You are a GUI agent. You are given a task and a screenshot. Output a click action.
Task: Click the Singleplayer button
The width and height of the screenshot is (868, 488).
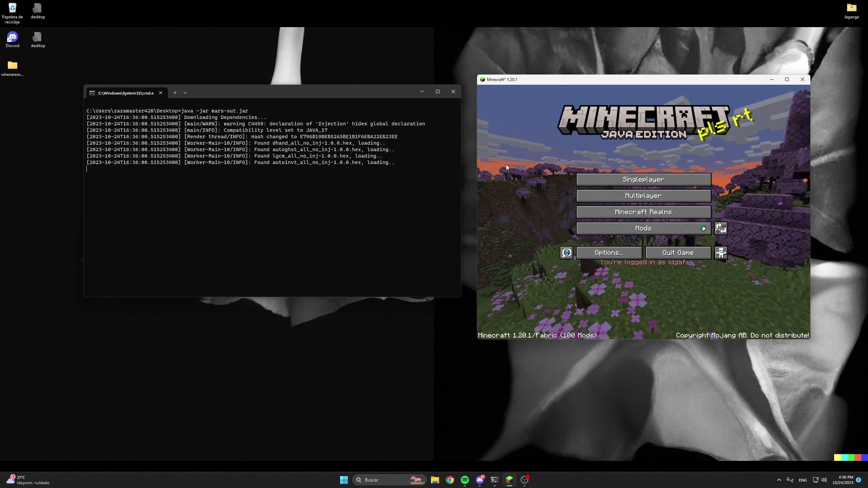click(x=643, y=180)
